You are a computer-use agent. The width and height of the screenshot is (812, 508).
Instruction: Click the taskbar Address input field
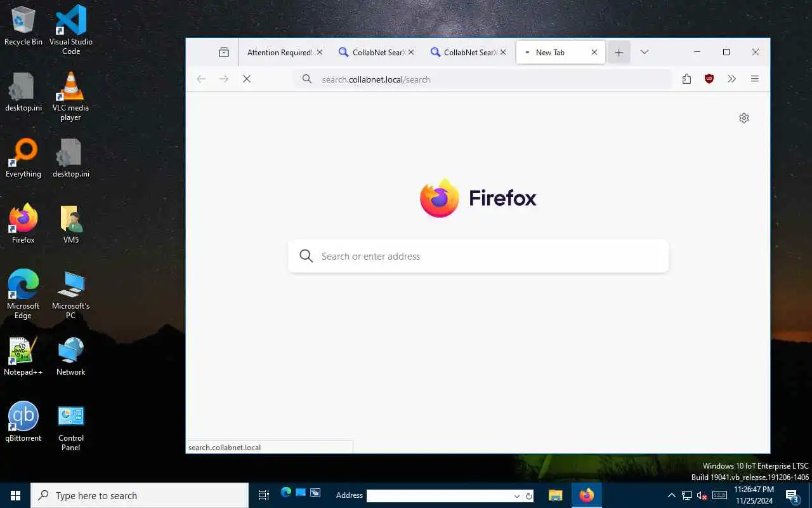[439, 496]
